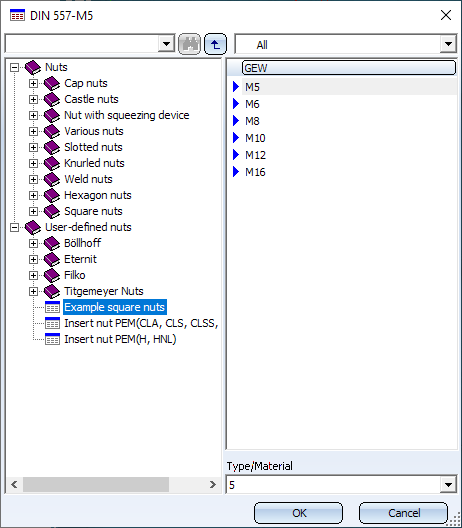
Task: Expand the Hexagon nuts node
Action: tap(33, 195)
